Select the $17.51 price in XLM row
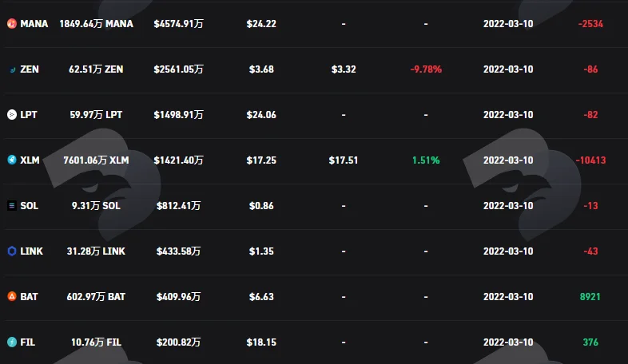Image resolution: width=628 pixels, height=364 pixels. coord(344,160)
